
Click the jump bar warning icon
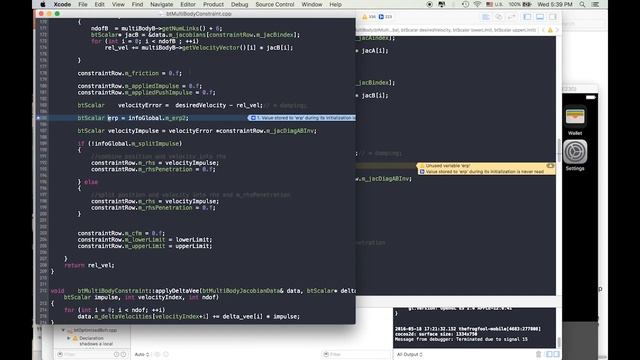tap(550, 30)
